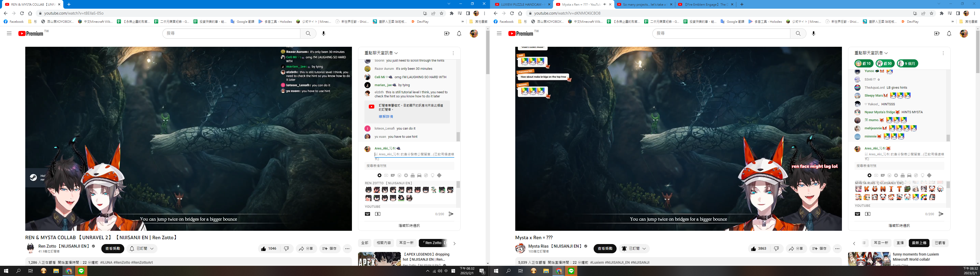Screen dimensions: 980x276
Task: Open Mysta Rias channel name link
Action: click(x=555, y=246)
